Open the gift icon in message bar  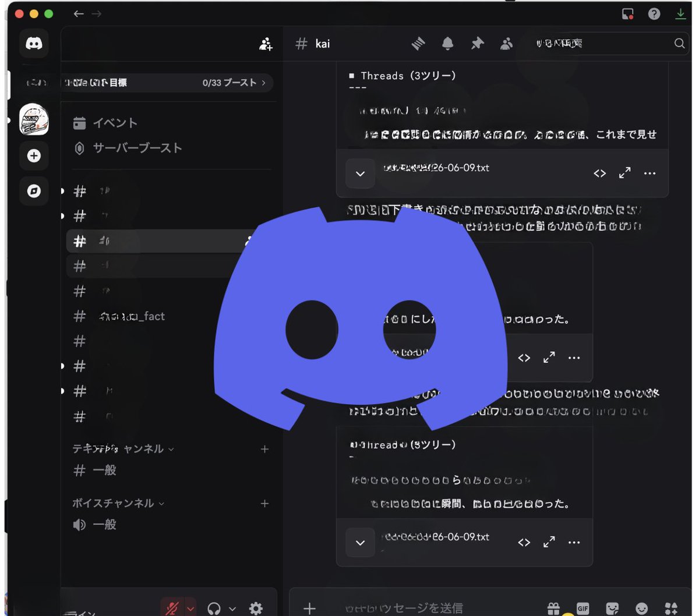553,608
